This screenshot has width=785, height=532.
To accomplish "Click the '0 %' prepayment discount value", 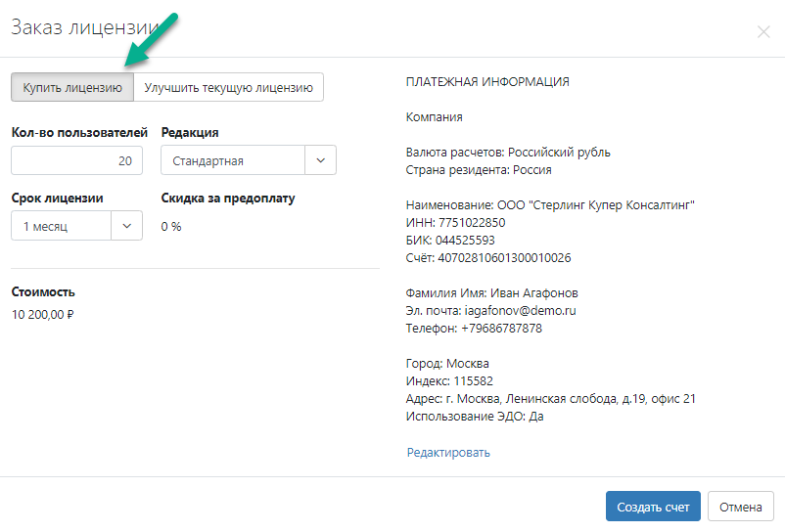I will [x=171, y=227].
